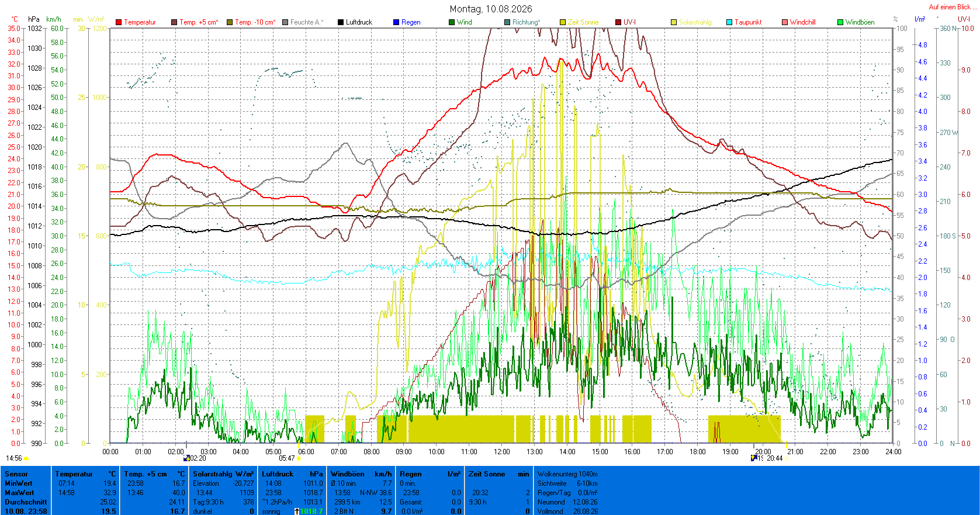Click the Durchschnitt row label

click(26, 502)
